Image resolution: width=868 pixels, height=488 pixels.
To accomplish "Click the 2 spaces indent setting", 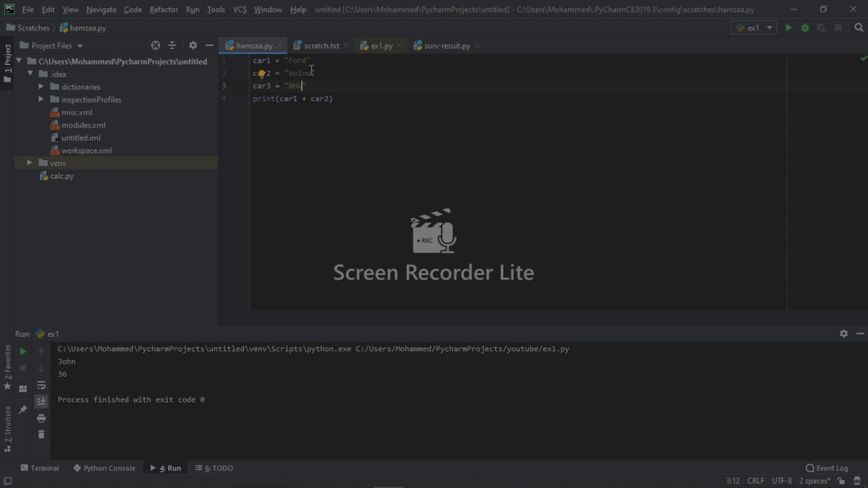I will click(814, 481).
